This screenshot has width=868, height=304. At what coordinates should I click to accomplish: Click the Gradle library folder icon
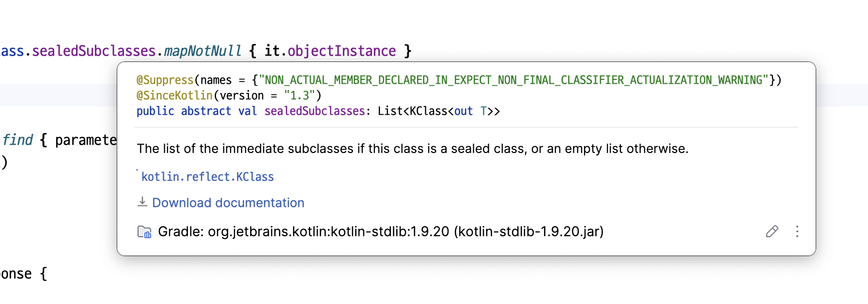click(144, 232)
